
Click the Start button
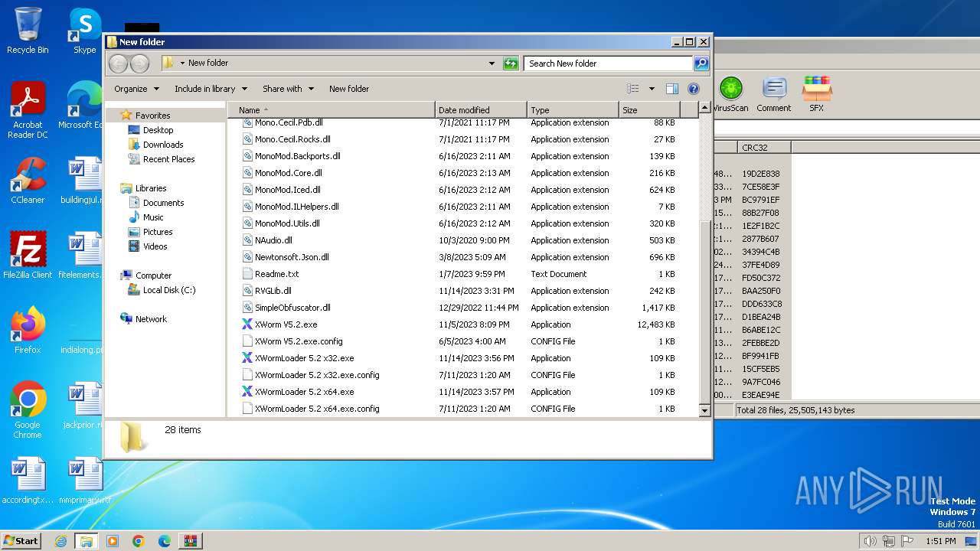click(21, 541)
